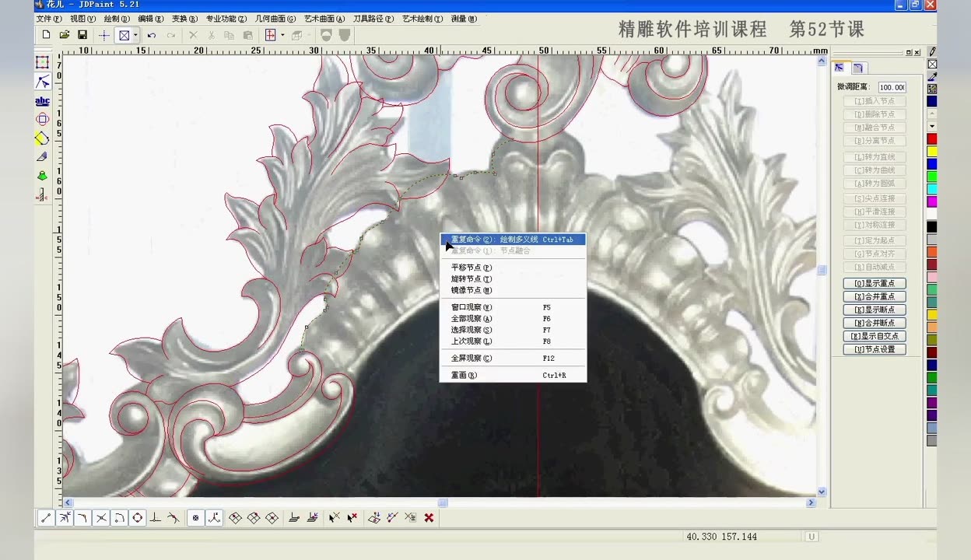Click the red X delete icon in bottom toolbar
The image size is (971, 560).
pos(429,518)
